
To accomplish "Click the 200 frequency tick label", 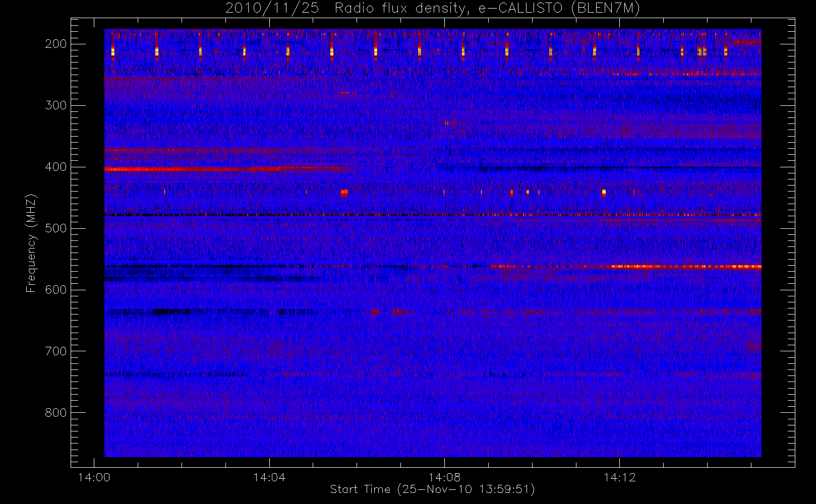I will [55, 44].
